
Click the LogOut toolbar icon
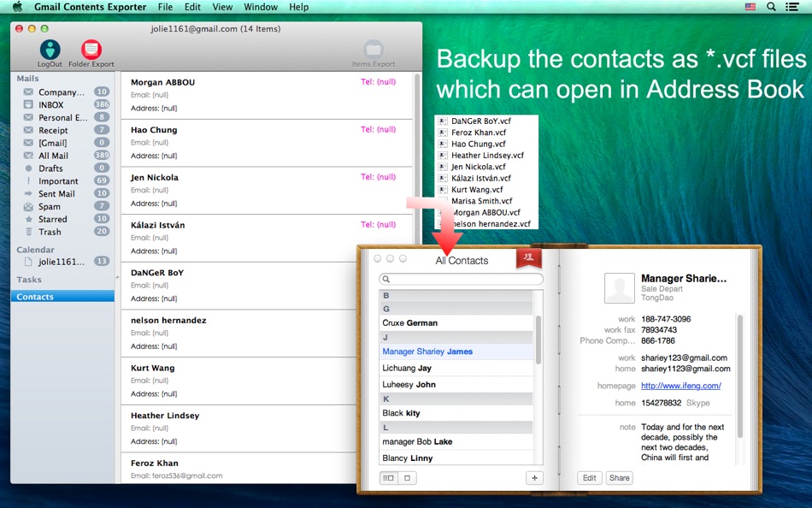tap(50, 53)
